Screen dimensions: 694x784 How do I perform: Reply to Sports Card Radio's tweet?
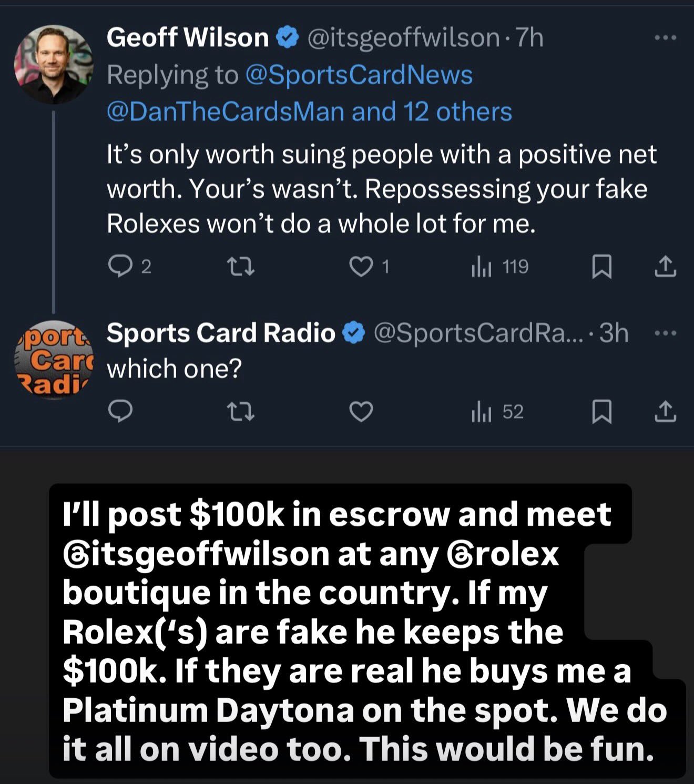120,411
